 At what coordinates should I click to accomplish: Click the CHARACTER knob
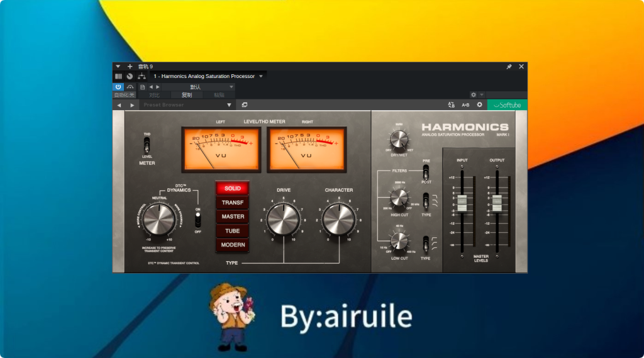(338, 220)
